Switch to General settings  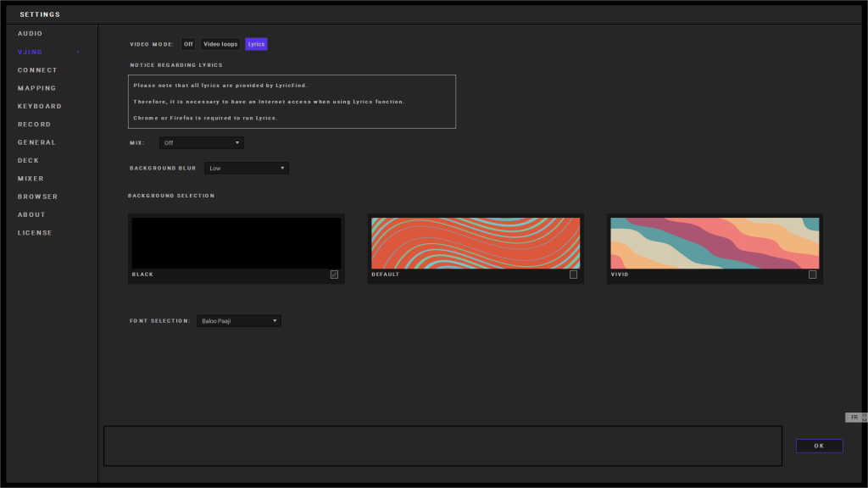point(36,142)
